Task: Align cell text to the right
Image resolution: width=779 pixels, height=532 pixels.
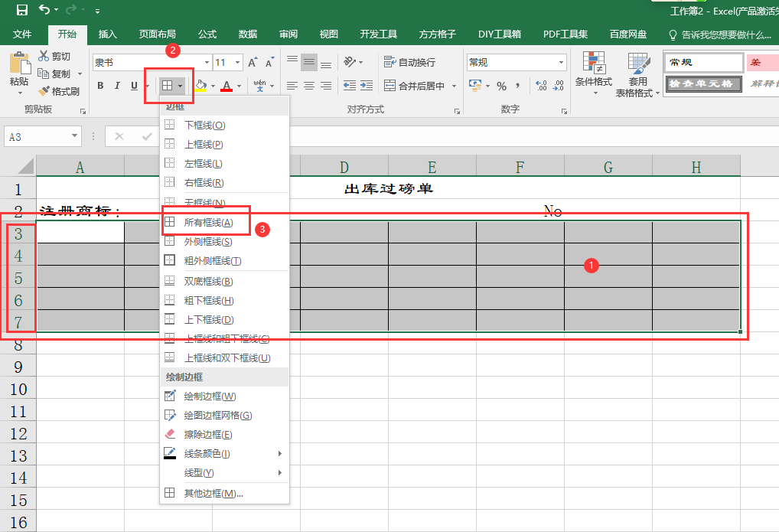Action: pos(326,86)
